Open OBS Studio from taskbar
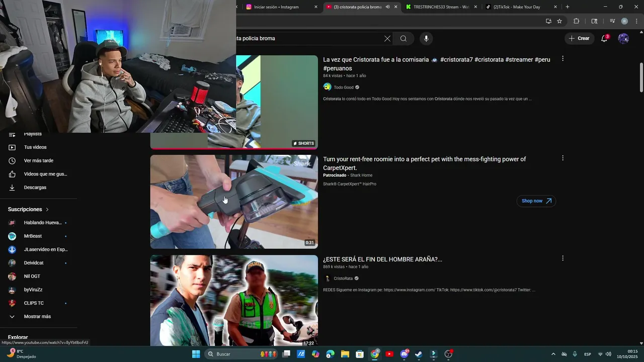 448,354
